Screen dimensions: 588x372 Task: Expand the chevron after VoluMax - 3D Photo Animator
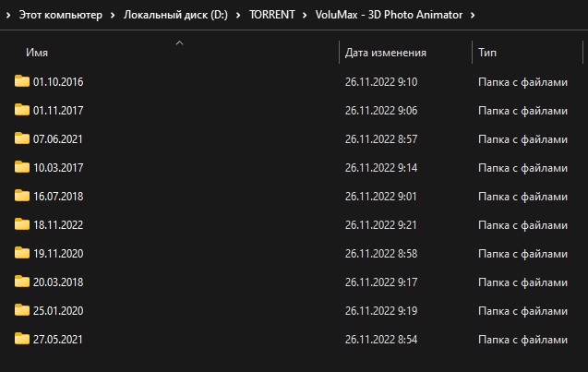point(473,16)
